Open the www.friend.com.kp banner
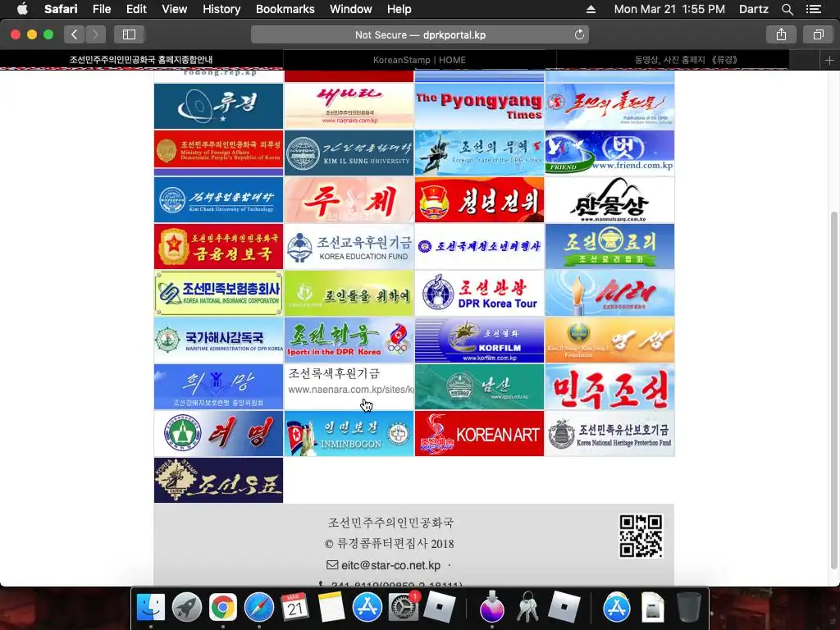The width and height of the screenshot is (840, 630). (609, 153)
